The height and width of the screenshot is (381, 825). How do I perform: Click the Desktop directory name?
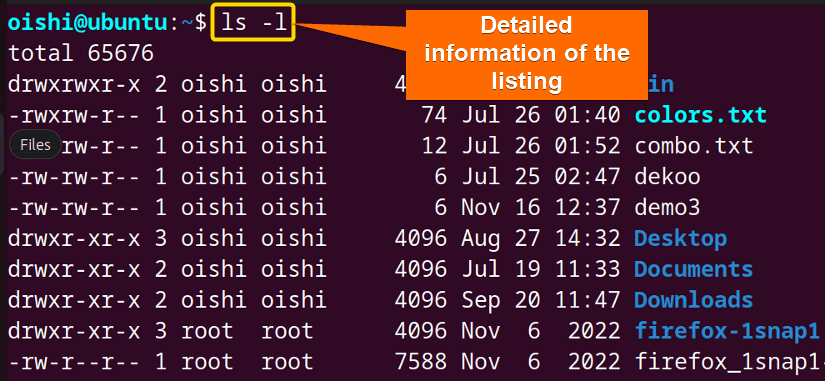[x=681, y=239]
